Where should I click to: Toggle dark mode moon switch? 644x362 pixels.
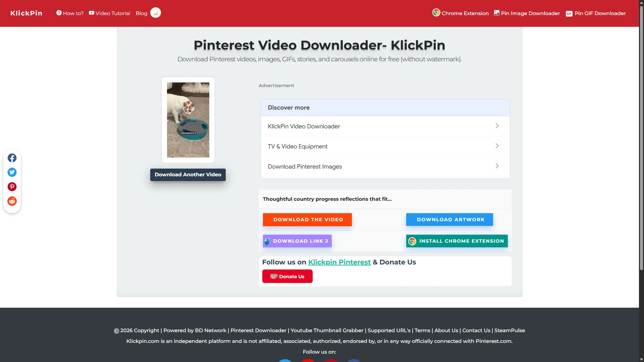click(x=156, y=13)
